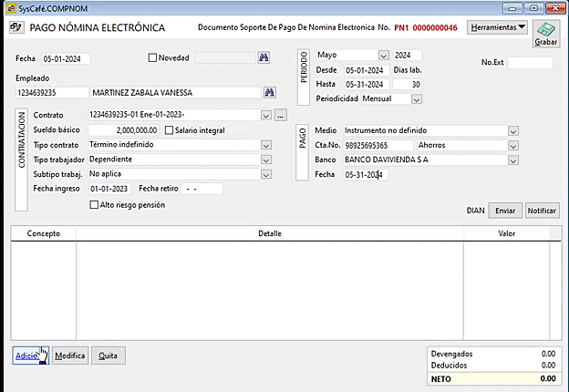This screenshot has width=569, height=392.
Task: Expand the Contrato dropdown arrow
Action: coord(266,116)
